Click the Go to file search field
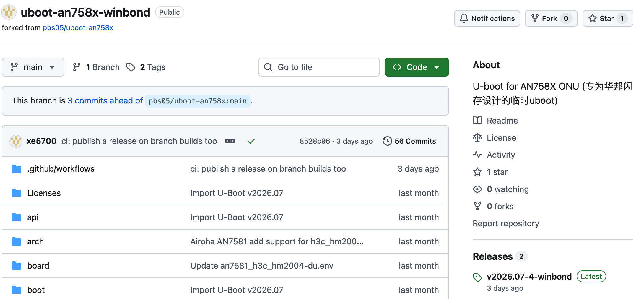 (319, 67)
